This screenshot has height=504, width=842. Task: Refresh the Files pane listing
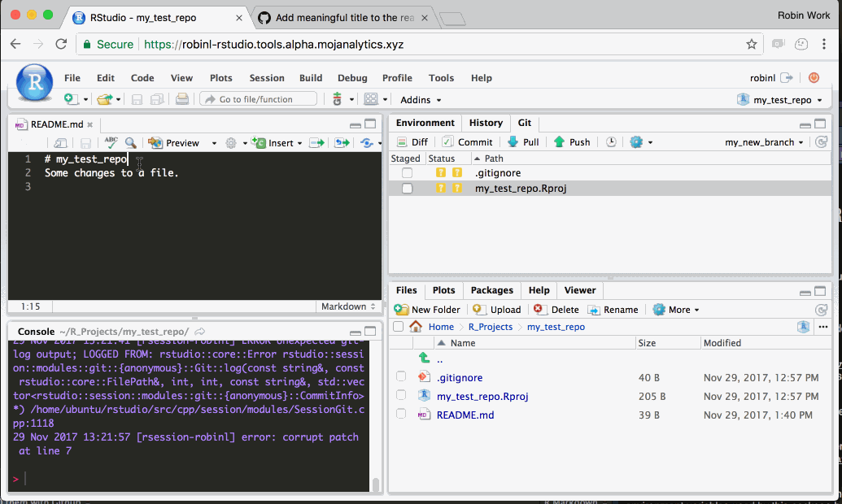[821, 310]
